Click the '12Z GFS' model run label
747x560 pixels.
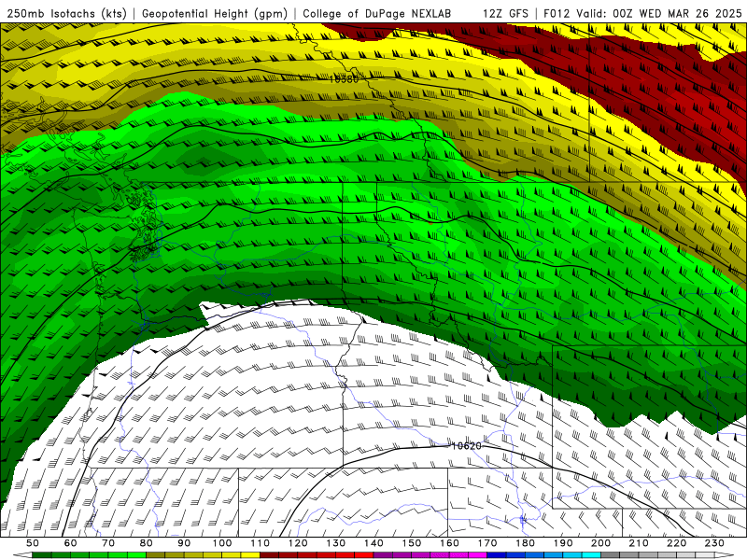[505, 14]
